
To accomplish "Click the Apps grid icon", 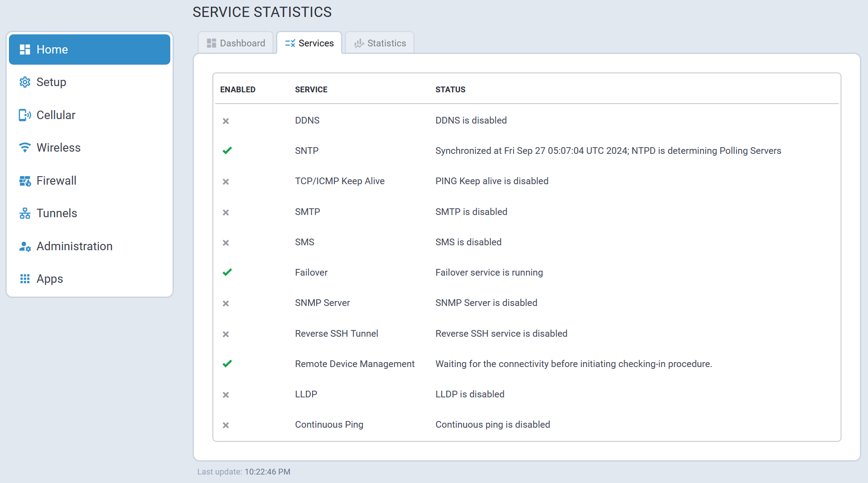I will click(x=25, y=279).
